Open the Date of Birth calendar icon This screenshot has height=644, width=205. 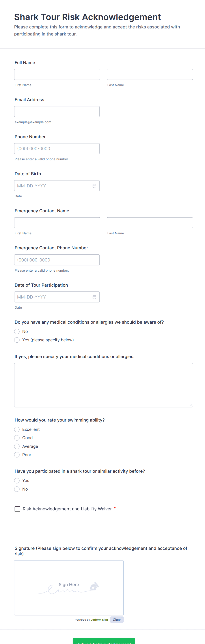[x=95, y=185]
